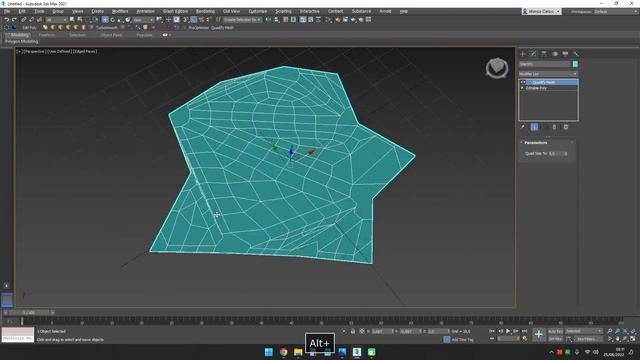Toggle Selection Lock padlock icon
Image resolution: width=640 pixels, height=360 pixels.
[353, 331]
